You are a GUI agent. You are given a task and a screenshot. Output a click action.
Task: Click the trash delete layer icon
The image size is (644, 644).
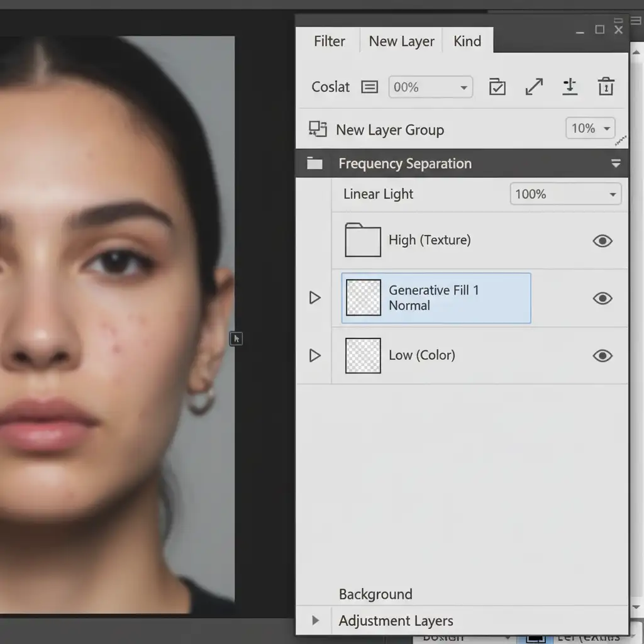click(x=606, y=87)
